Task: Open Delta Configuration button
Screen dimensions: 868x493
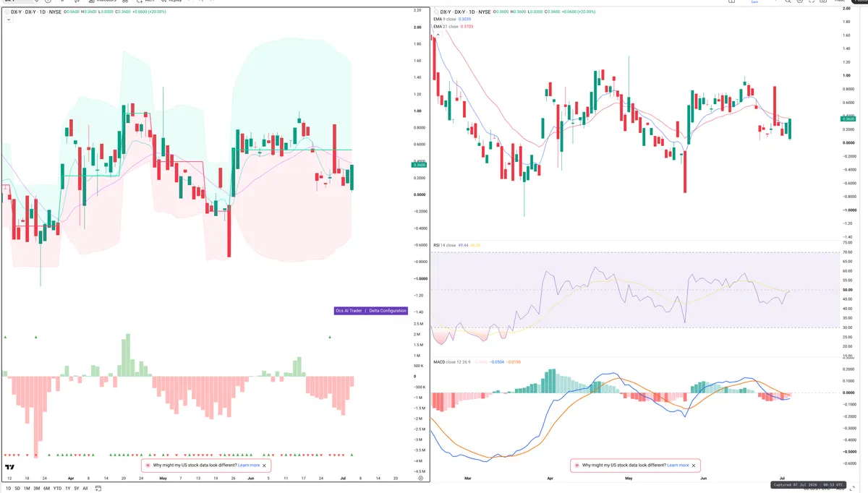Action: [x=388, y=310]
